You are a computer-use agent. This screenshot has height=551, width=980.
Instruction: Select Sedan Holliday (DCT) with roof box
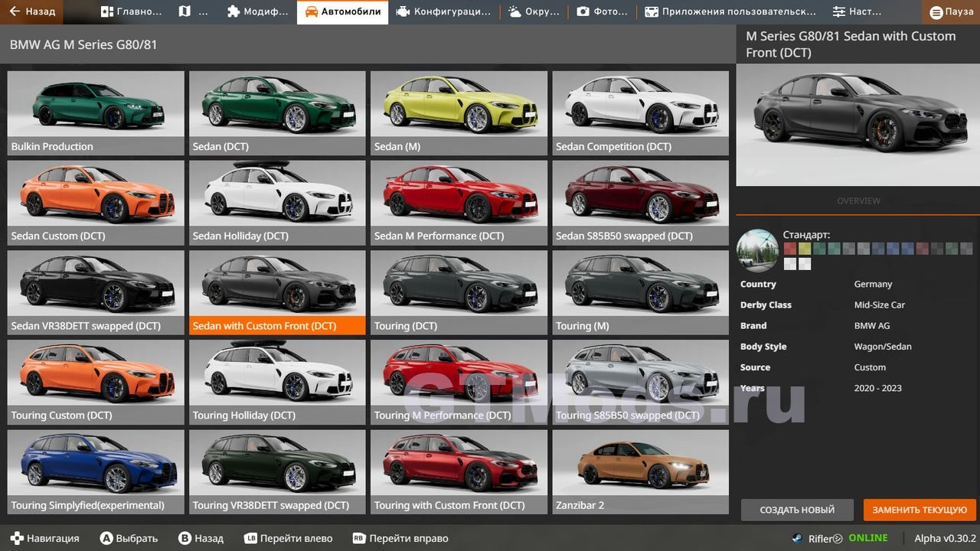[277, 203]
